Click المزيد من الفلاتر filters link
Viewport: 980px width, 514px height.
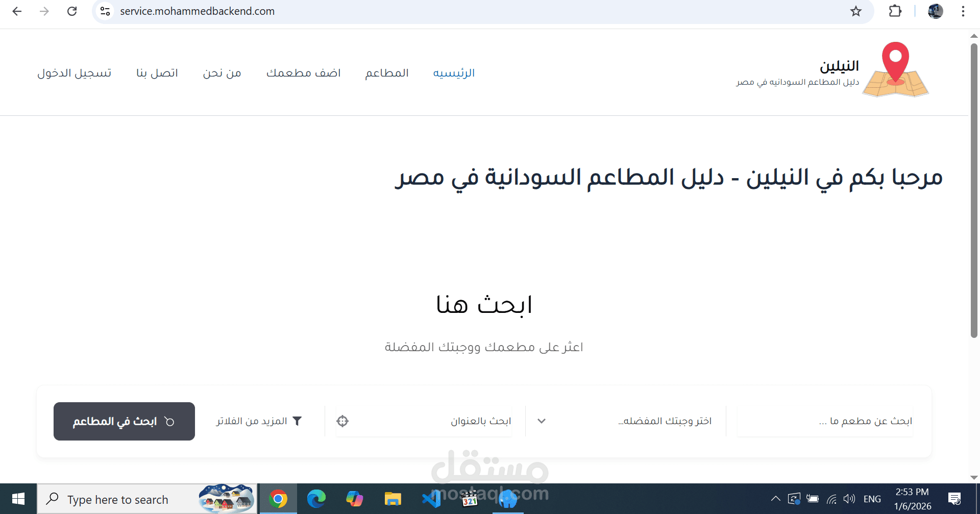tap(259, 421)
